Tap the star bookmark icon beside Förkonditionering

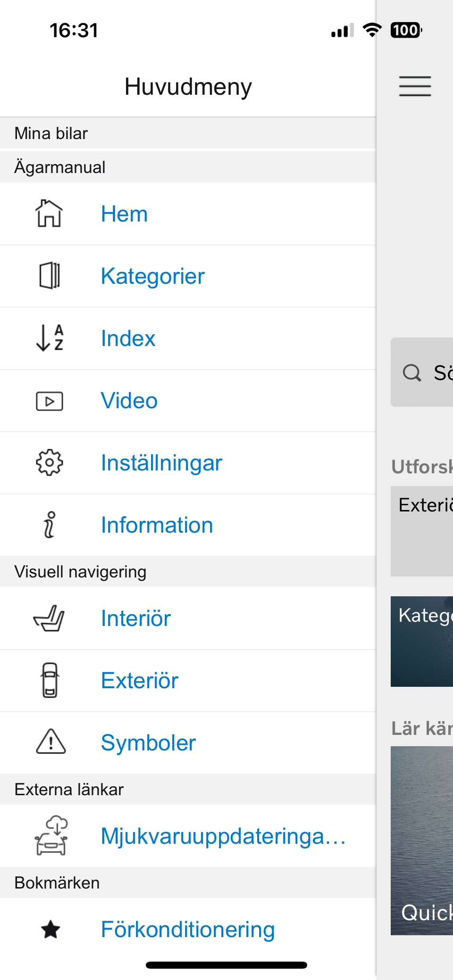click(x=50, y=930)
